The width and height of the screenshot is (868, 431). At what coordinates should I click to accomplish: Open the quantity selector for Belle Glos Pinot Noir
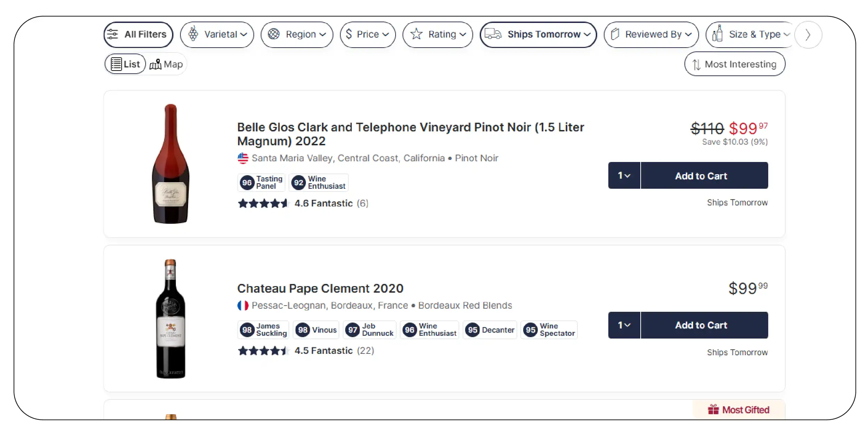tap(624, 176)
